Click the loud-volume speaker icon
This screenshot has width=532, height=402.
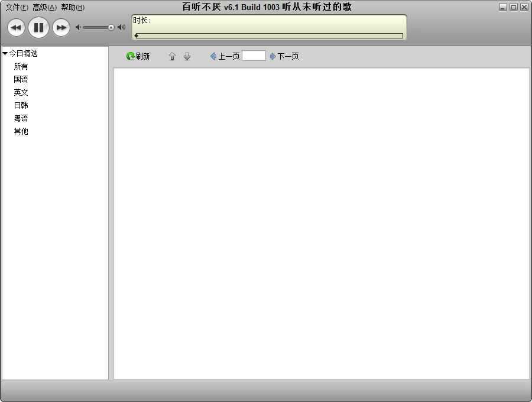click(121, 27)
